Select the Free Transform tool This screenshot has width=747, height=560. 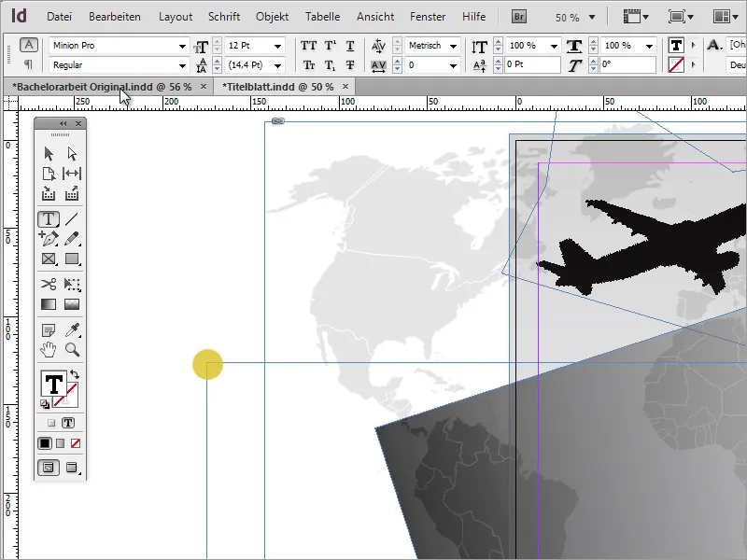[x=72, y=285]
